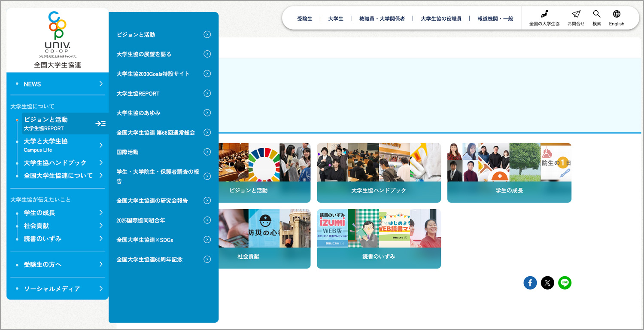Open 教職員・大学関係者 top link
The image size is (644, 330).
[382, 19]
